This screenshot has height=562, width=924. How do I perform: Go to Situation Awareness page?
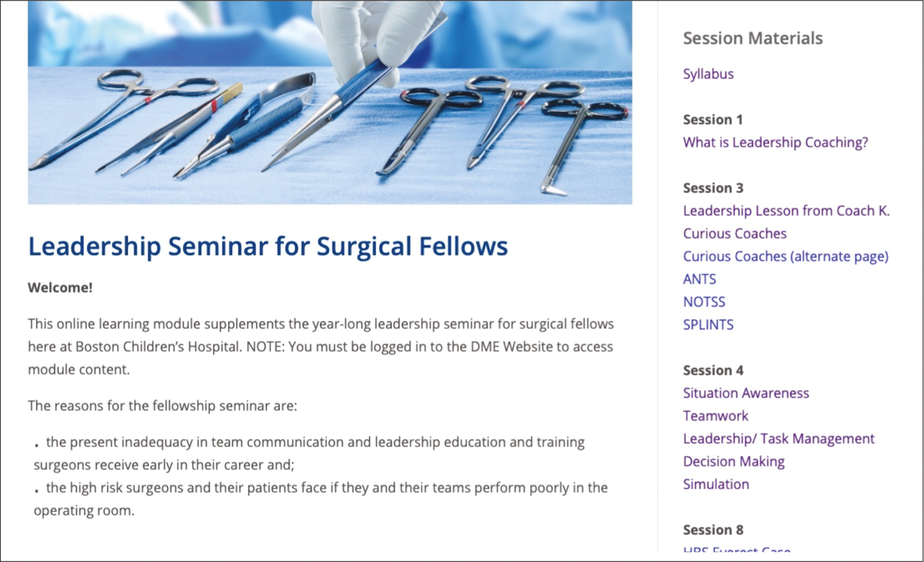click(746, 393)
